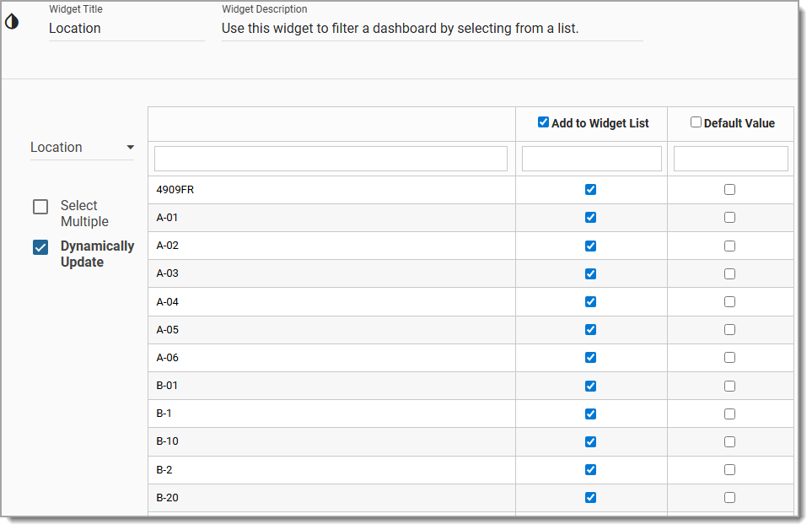This screenshot has height=530, width=812.
Task: Enable the Select Multiple checkbox
Action: [x=40, y=206]
